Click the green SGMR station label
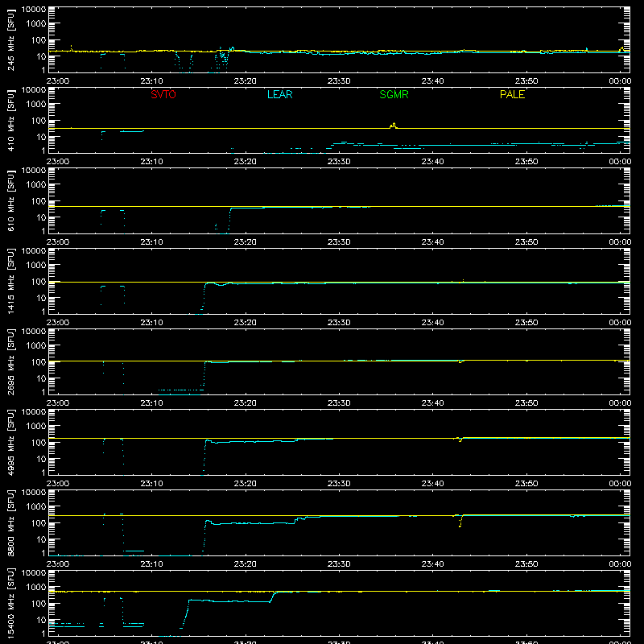This screenshot has height=644, width=644. pos(394,94)
